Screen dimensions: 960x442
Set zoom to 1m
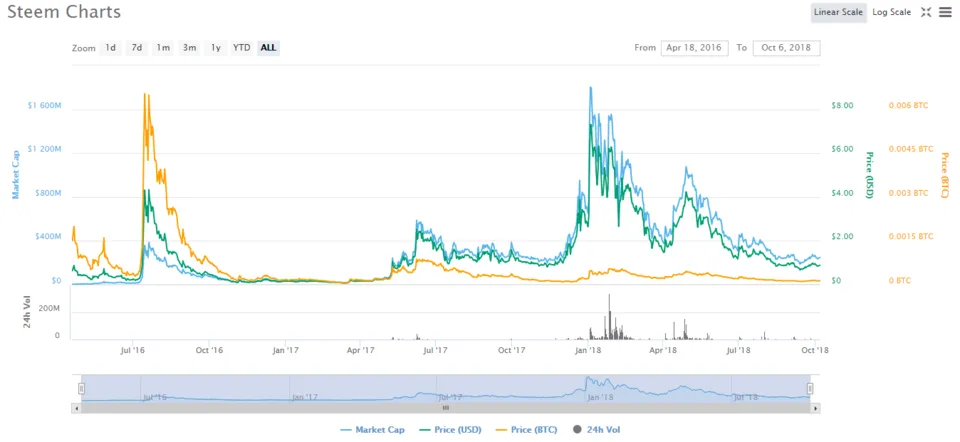pyautogui.click(x=163, y=48)
